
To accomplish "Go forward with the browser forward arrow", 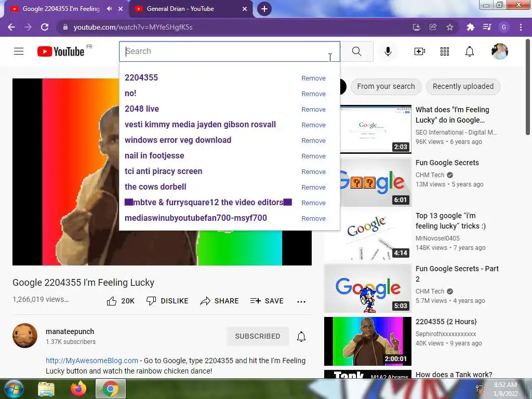I will click(28, 27).
